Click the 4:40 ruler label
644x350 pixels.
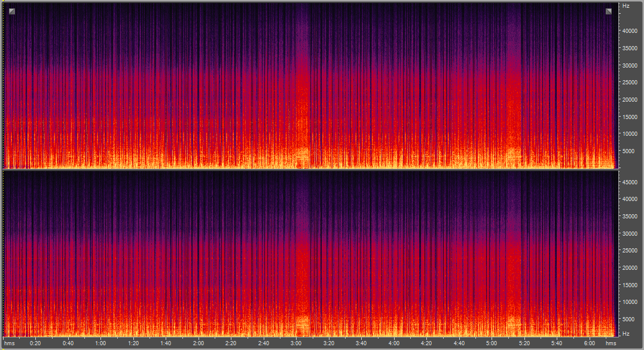click(459, 343)
